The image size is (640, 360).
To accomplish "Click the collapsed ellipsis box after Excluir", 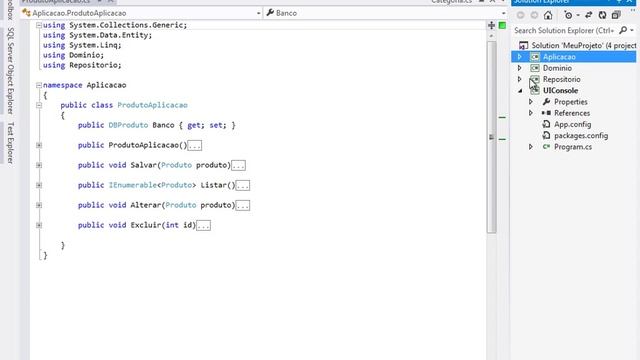I will click(x=203, y=226).
